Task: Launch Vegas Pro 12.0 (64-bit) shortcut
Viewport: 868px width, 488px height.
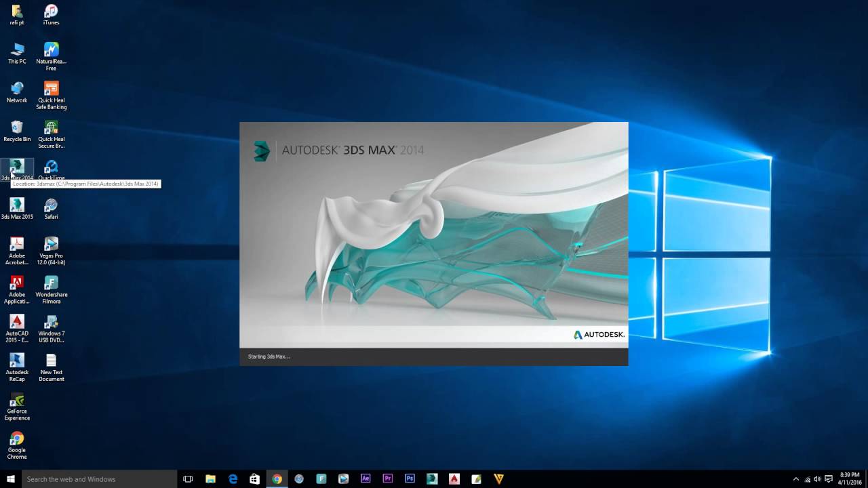Action: click(x=51, y=251)
